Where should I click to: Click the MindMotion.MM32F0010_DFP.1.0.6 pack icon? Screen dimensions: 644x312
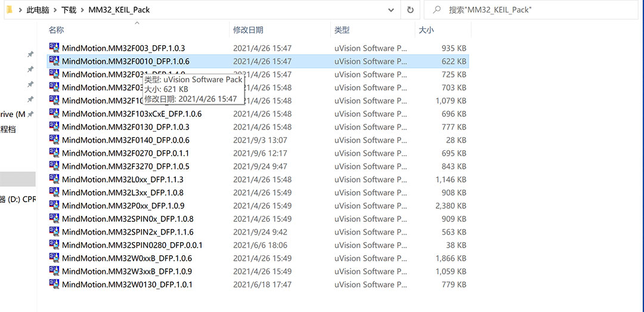(54, 60)
